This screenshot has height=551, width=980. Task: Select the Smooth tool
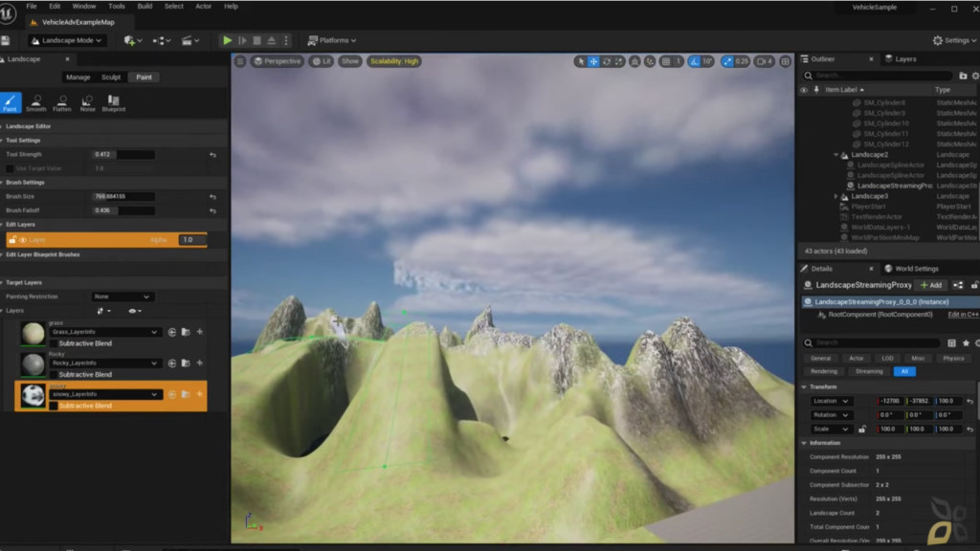coord(36,103)
